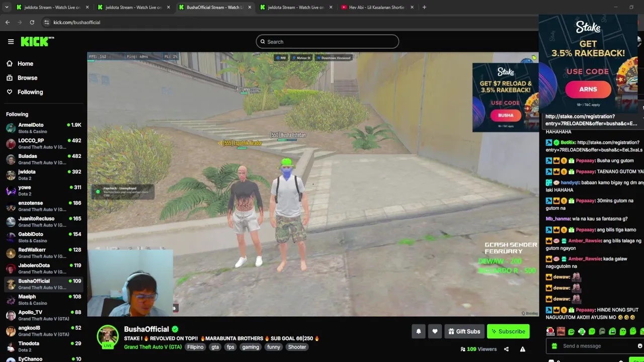Image resolution: width=644 pixels, height=362 pixels.
Task: Click JaboleroDota avatar in sidebar
Action: pos(11,268)
